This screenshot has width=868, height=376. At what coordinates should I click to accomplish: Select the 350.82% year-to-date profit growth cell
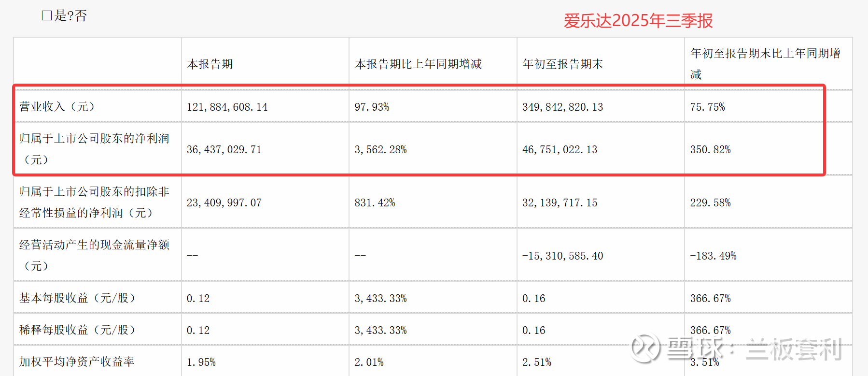[710, 150]
